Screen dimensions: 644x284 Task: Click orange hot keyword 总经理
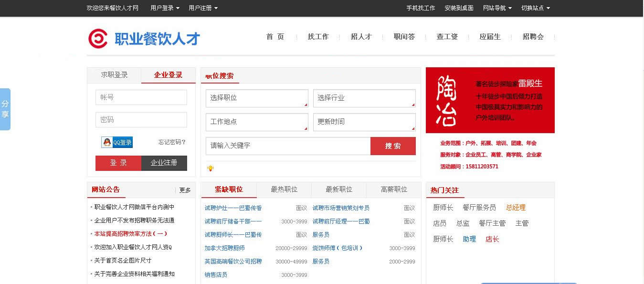[516, 208]
